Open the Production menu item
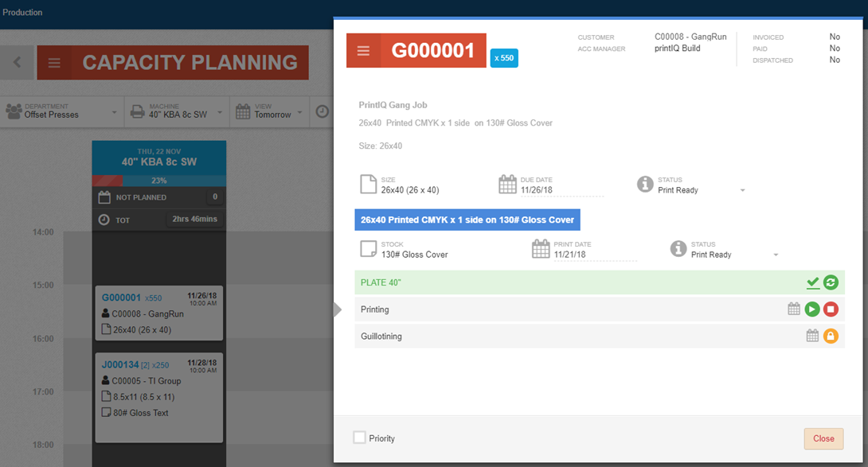 (22, 12)
